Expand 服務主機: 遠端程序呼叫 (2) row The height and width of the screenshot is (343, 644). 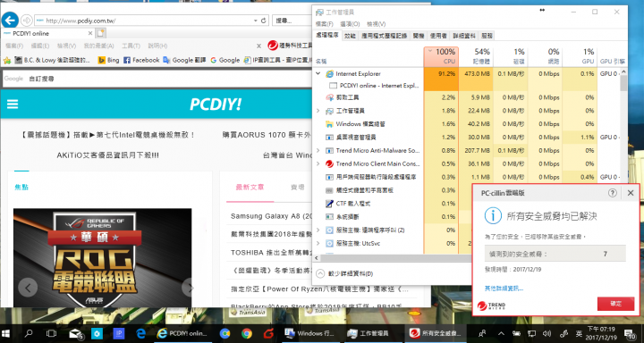(x=318, y=230)
